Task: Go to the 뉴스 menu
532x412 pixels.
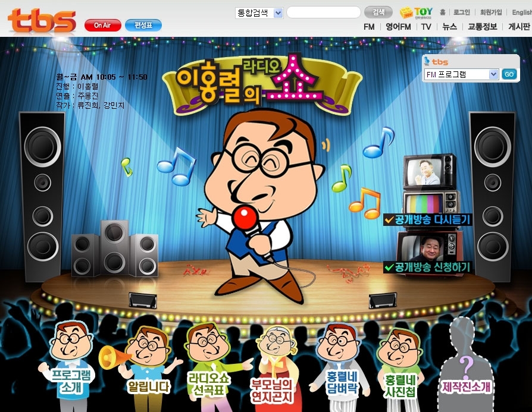Action: 449,27
